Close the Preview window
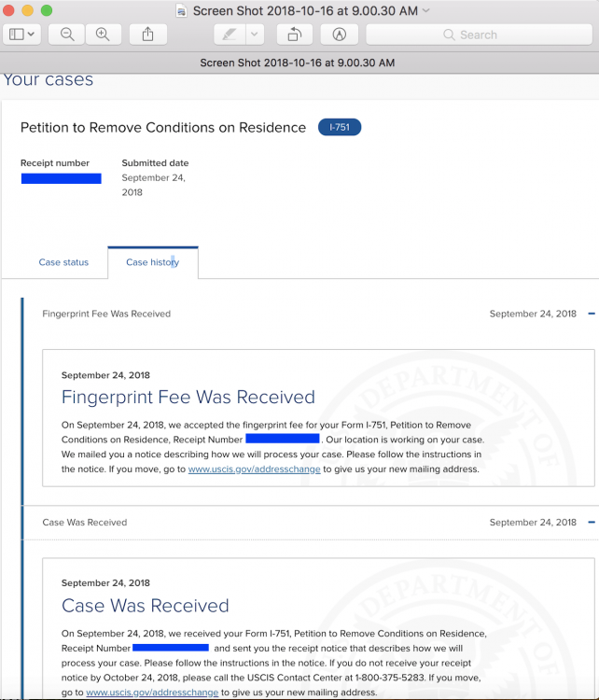The image size is (599, 700). (x=8, y=10)
